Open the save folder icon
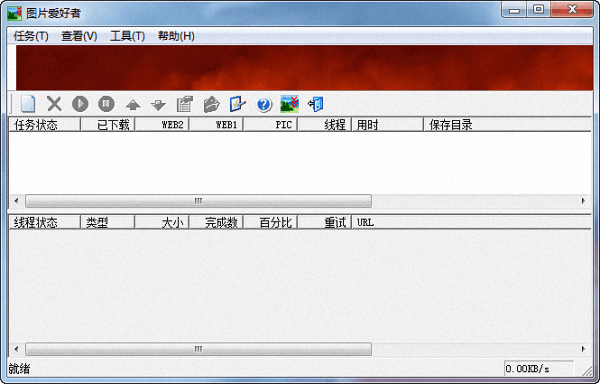The width and height of the screenshot is (600, 384). tap(211, 104)
